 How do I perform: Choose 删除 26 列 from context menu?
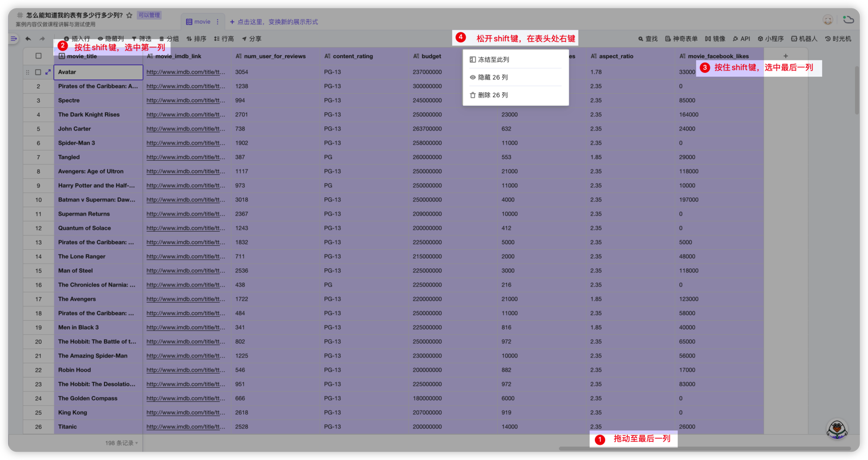(515, 95)
